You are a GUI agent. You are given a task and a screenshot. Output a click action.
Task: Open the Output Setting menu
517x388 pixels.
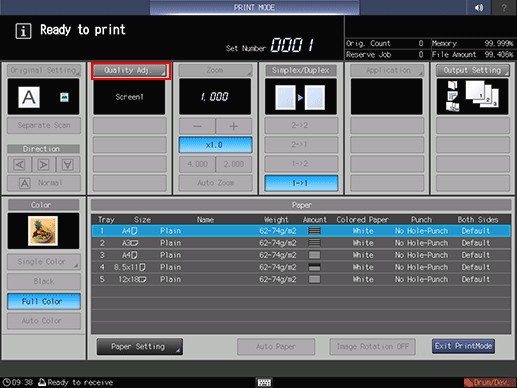coord(473,70)
